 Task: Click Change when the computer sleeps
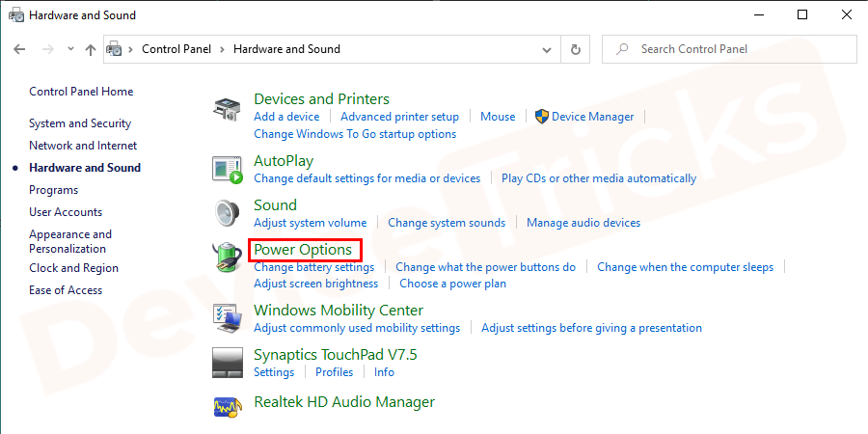click(686, 267)
